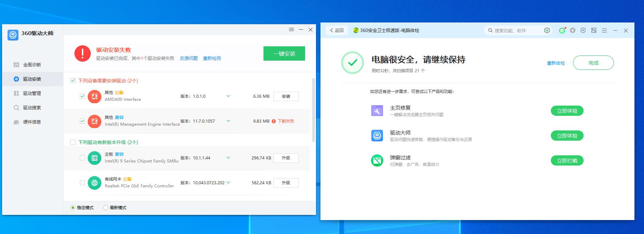The image size is (644, 234).
Task: Click 重新检测 to re-detect drivers
Action: coord(212,58)
